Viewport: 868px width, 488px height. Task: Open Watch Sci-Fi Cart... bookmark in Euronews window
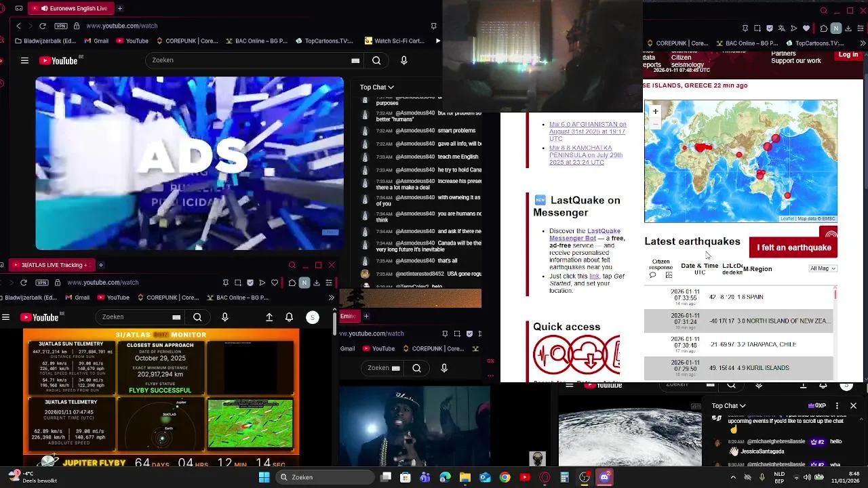click(395, 41)
